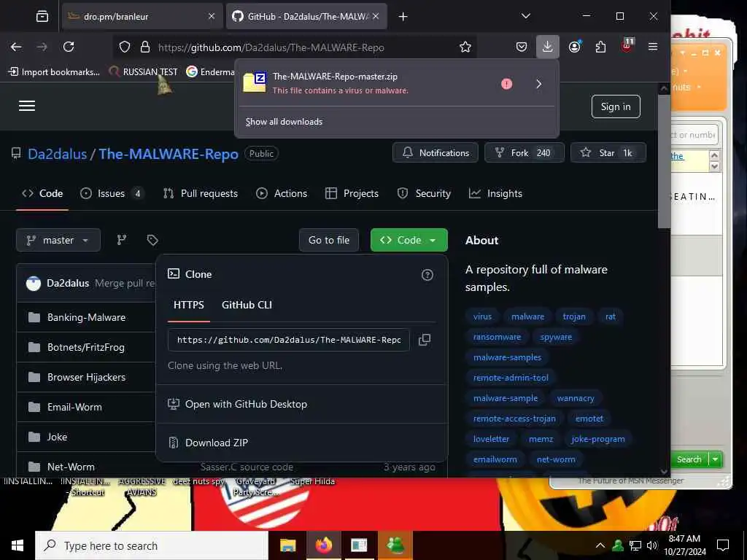This screenshot has width=747, height=560.
Task: Open the malware warning info icon for the zip
Action: click(506, 84)
